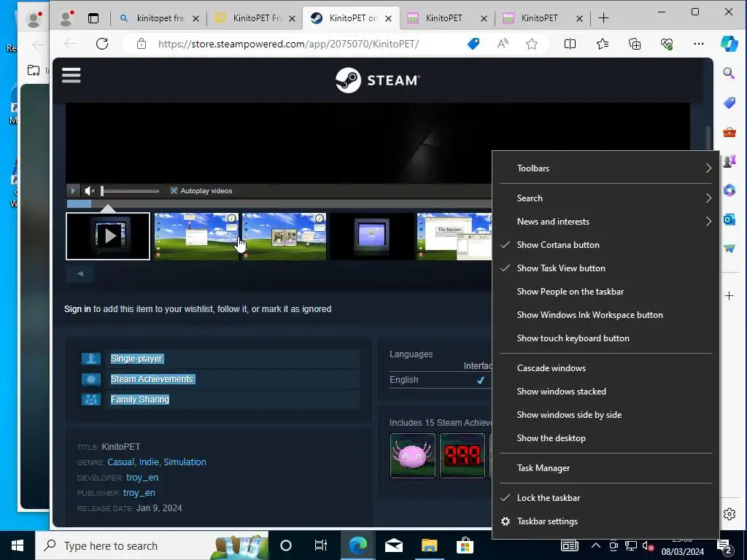This screenshot has width=747, height=560.
Task: Add an app to sidebar with plus
Action: (x=729, y=296)
